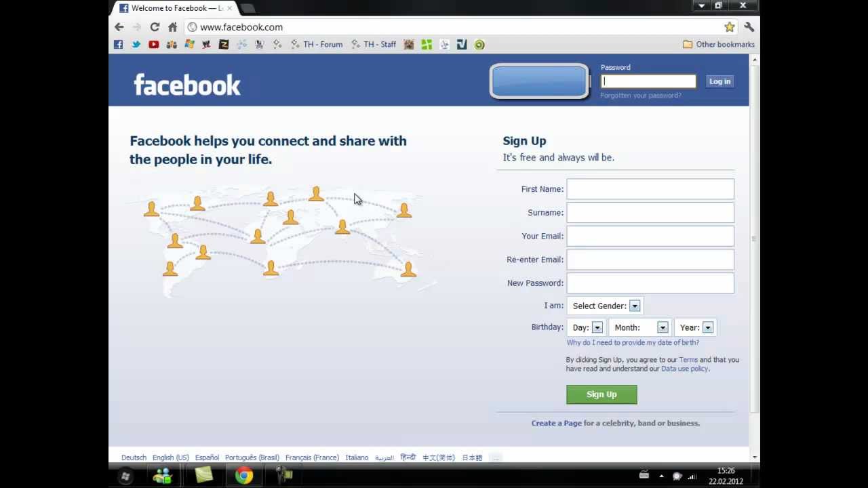Viewport: 868px width, 488px height.
Task: Open the black Z bookmark icon
Action: [x=224, y=45]
